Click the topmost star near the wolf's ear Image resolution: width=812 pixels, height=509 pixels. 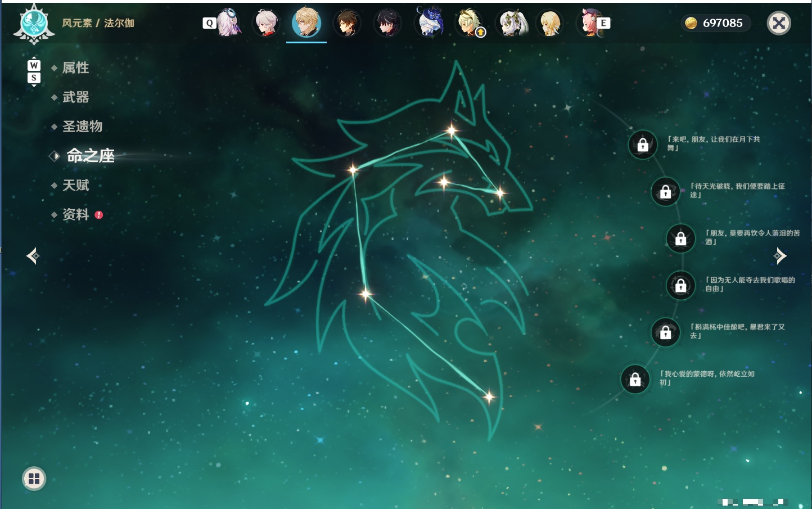pyautogui.click(x=451, y=132)
